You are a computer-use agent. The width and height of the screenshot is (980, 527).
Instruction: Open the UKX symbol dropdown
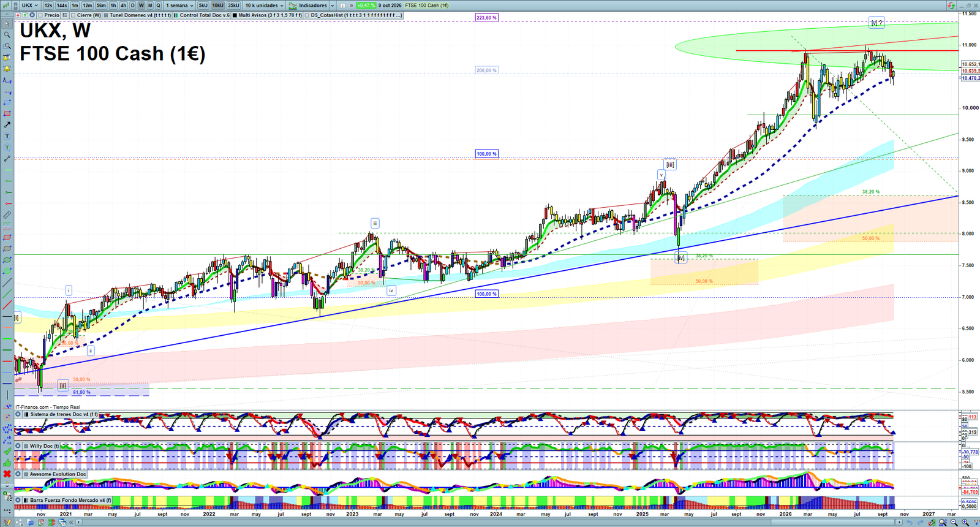point(30,6)
